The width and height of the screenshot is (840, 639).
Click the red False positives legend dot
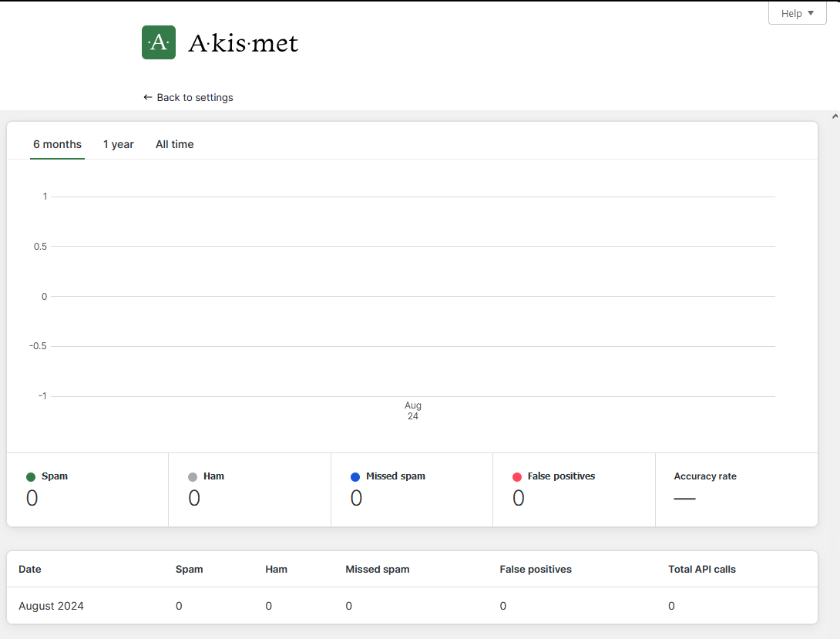click(x=517, y=477)
